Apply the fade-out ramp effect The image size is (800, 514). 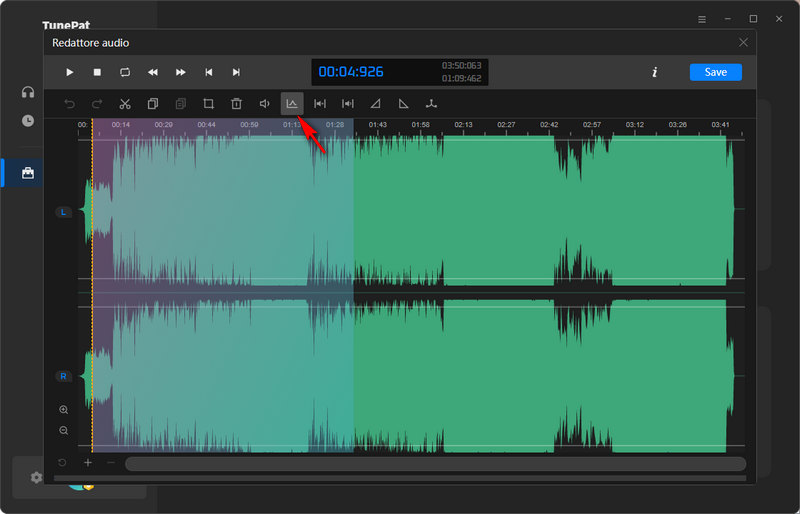point(404,103)
